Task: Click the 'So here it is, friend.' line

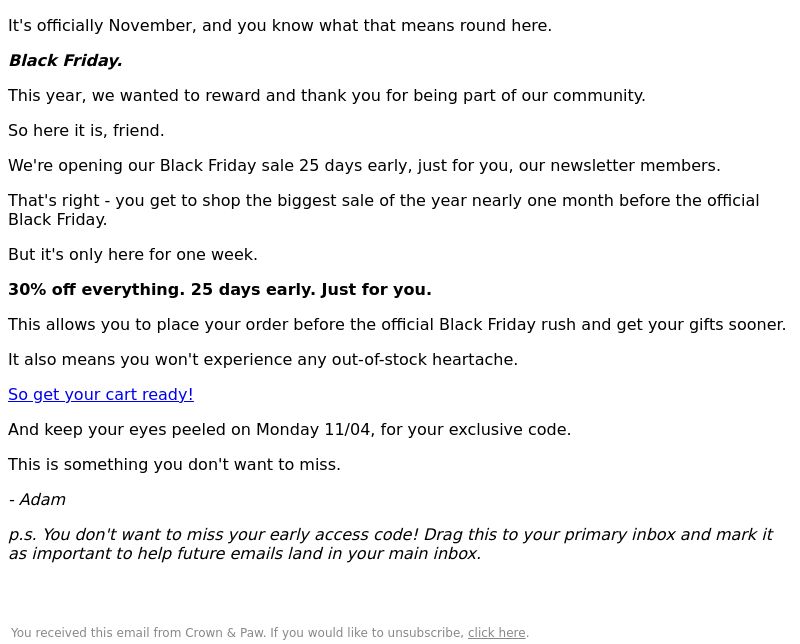Action: point(86,131)
